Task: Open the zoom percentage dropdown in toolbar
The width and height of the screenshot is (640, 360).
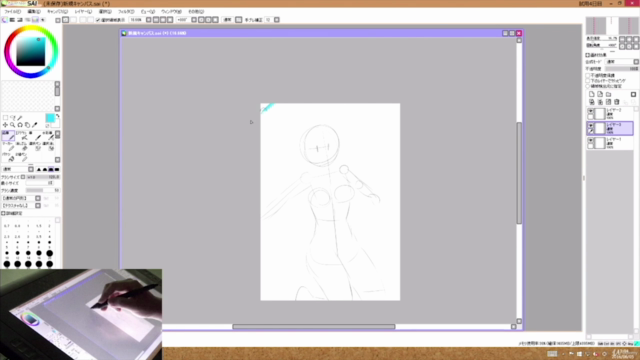Action: (149, 20)
